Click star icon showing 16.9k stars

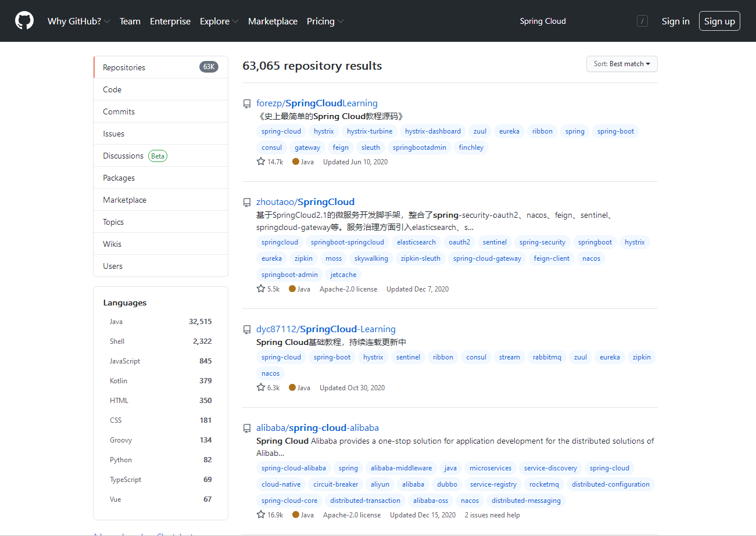pyautogui.click(x=261, y=515)
